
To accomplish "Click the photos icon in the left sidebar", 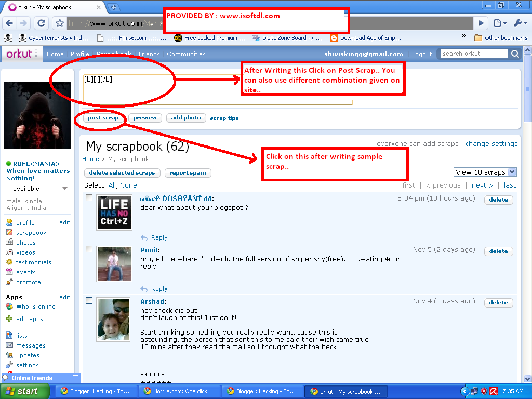I will pyautogui.click(x=10, y=242).
